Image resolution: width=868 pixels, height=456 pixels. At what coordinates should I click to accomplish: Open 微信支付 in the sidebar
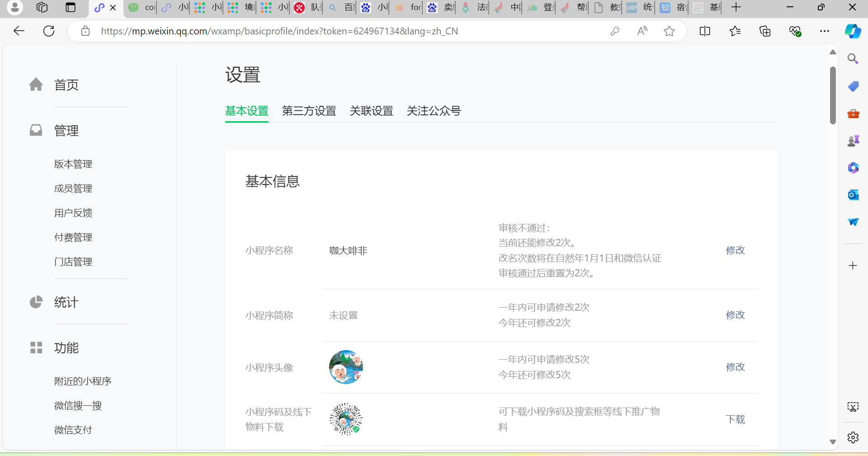click(x=73, y=430)
